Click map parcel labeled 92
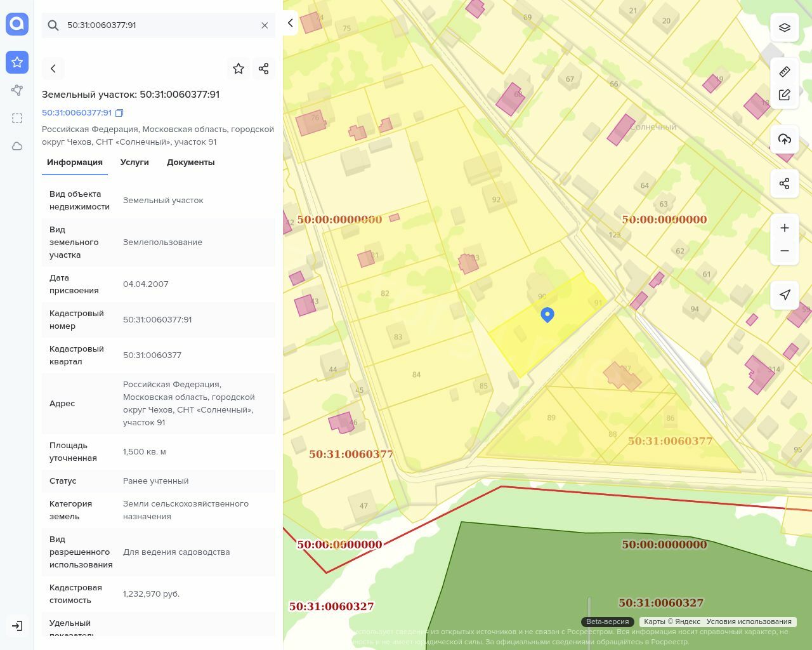Image resolution: width=812 pixels, height=650 pixels. click(496, 199)
